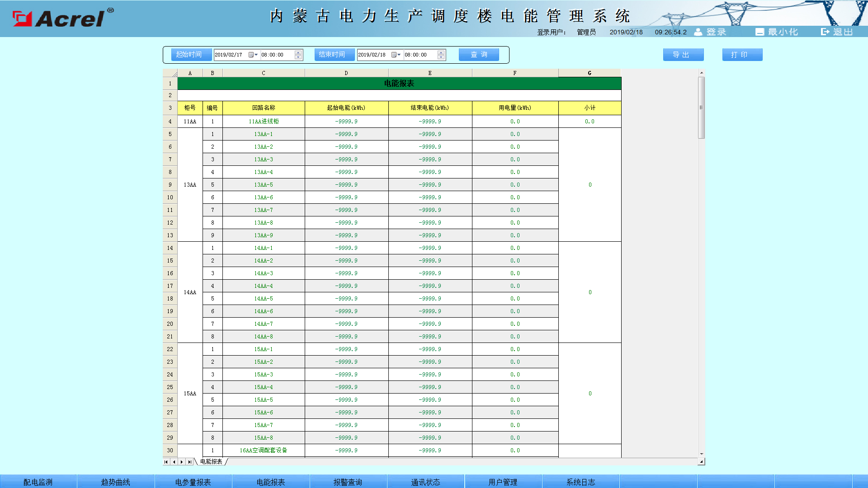
Task: Click the end date field 2019/02/18
Action: coord(373,55)
